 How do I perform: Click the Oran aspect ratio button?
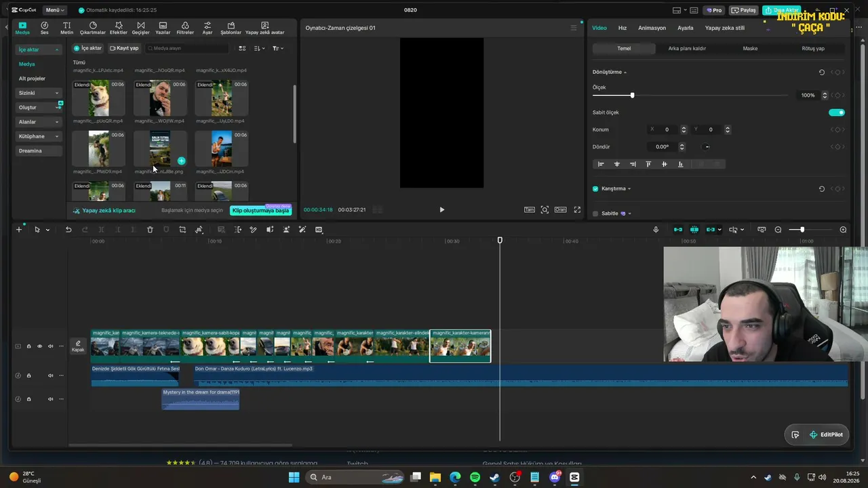pos(560,210)
